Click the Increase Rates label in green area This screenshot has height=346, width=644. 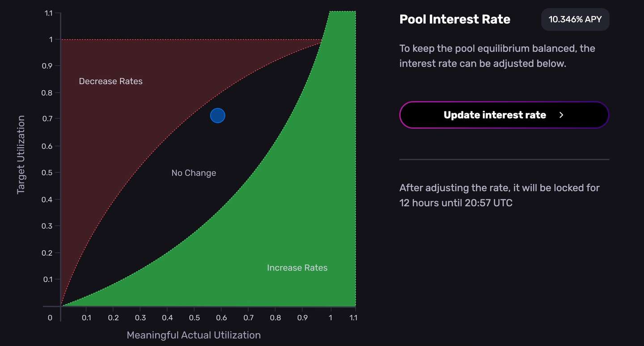tap(297, 268)
